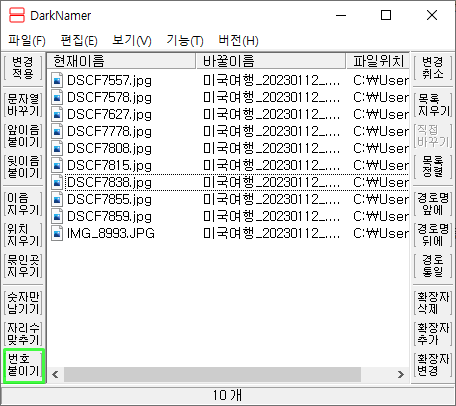Select file name DSCF7838.jpg
This screenshot has height=406, width=456.
109,182
